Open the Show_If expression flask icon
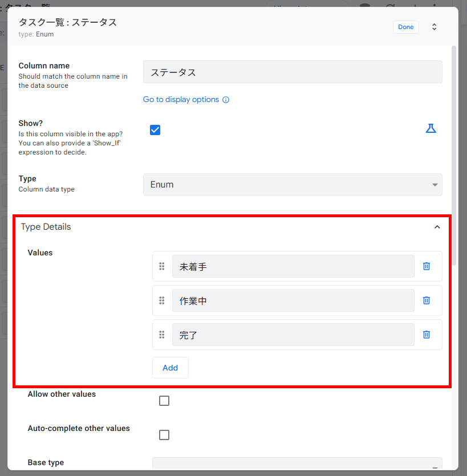Viewport: 467px width, 476px height. pos(431,128)
